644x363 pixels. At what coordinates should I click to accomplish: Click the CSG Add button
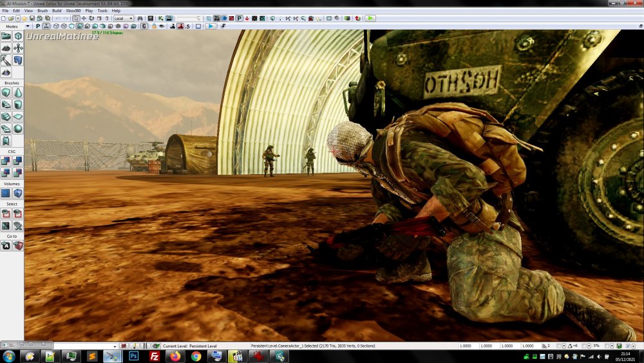[x=6, y=161]
